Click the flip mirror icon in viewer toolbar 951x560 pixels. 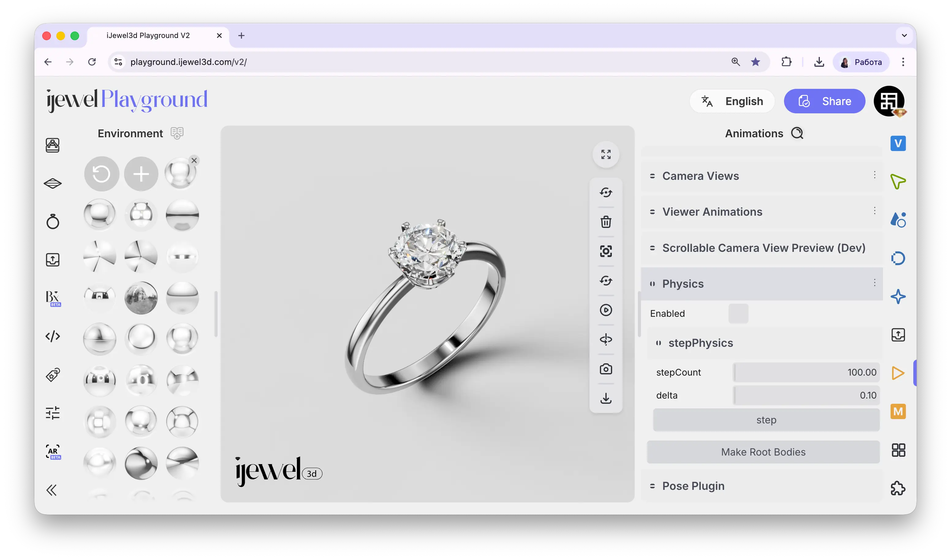click(x=606, y=340)
